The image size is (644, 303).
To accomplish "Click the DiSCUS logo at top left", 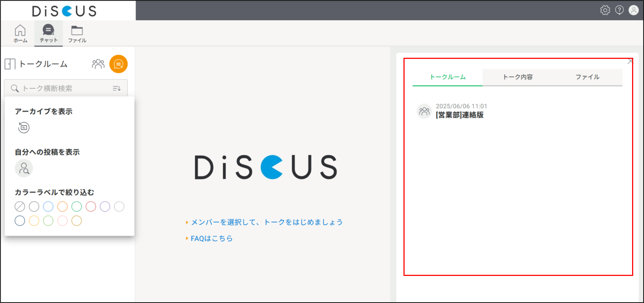I will (x=64, y=11).
